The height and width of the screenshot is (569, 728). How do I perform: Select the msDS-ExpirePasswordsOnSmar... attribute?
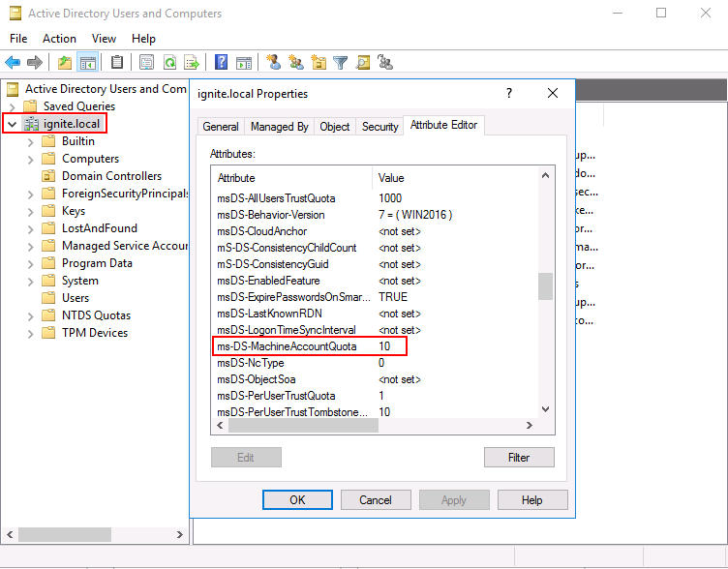click(x=377, y=297)
